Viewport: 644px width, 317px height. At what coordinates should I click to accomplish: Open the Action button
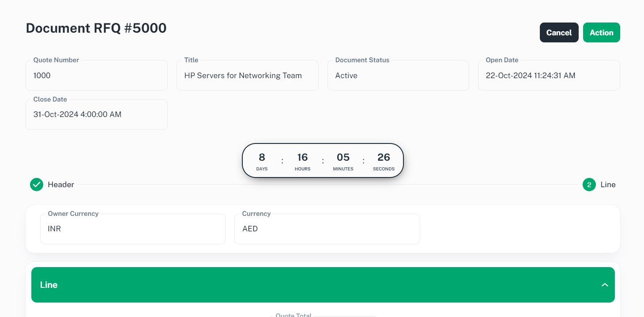click(x=601, y=33)
